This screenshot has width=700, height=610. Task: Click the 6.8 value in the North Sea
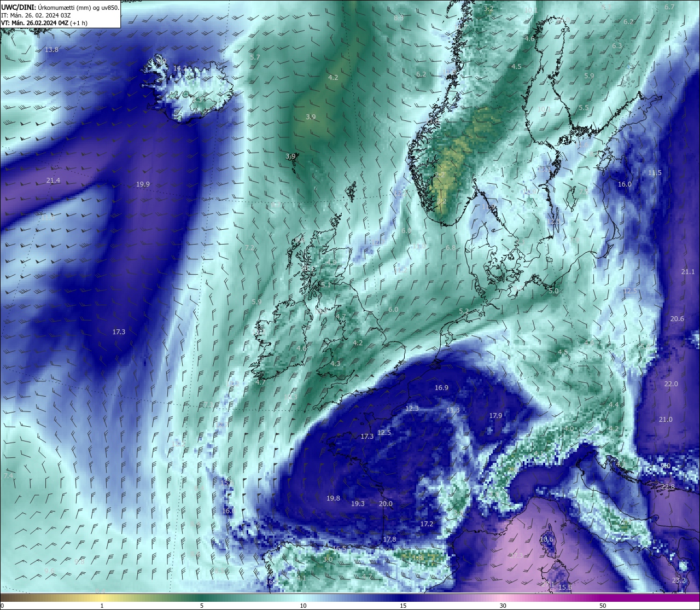click(451, 248)
